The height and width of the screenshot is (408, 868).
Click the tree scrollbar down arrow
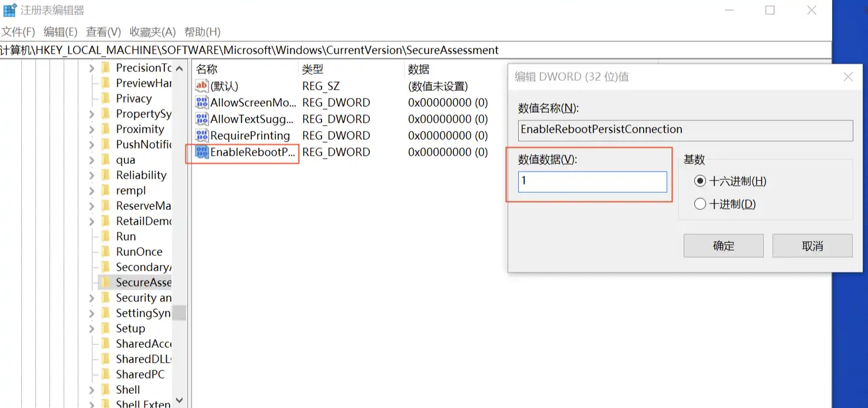pos(180,400)
